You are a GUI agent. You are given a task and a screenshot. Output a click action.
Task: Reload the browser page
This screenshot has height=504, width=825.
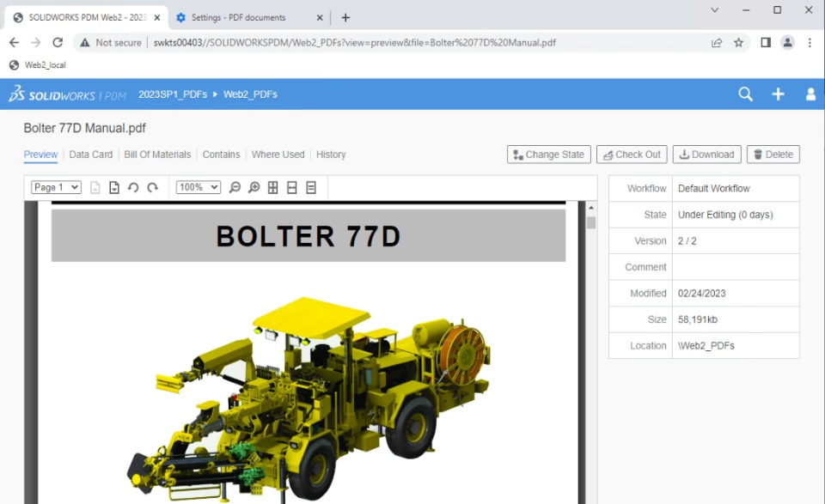tap(58, 43)
